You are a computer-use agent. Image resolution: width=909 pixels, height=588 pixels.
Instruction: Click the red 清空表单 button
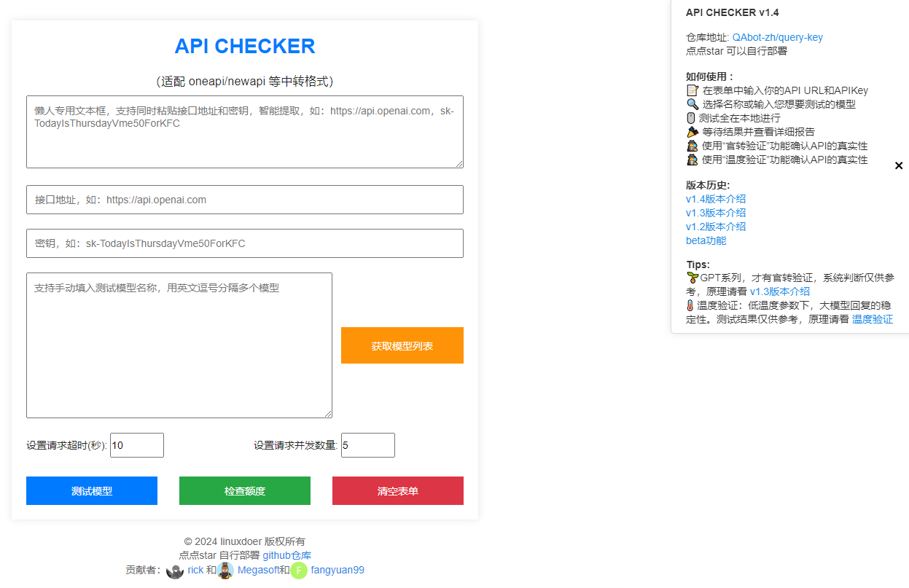[x=398, y=491]
